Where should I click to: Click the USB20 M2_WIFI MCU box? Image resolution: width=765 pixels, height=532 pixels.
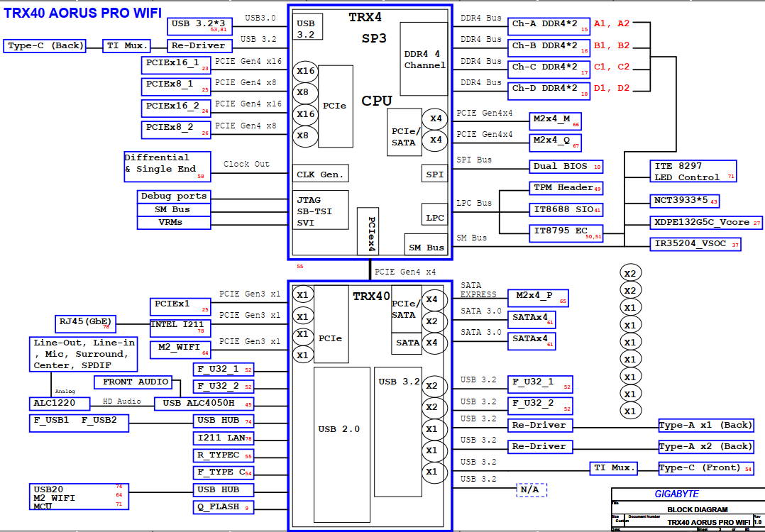pos(79,497)
